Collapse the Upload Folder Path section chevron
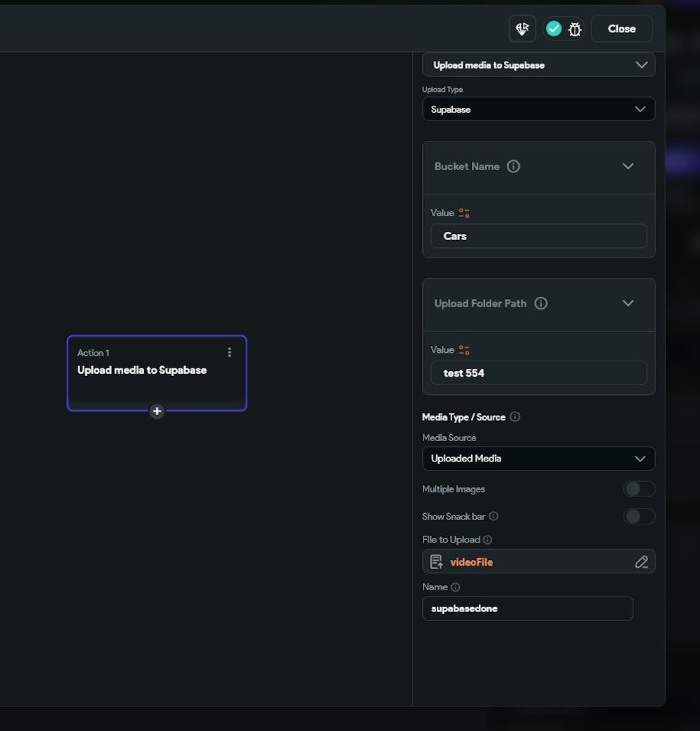The height and width of the screenshot is (731, 700). coord(628,303)
